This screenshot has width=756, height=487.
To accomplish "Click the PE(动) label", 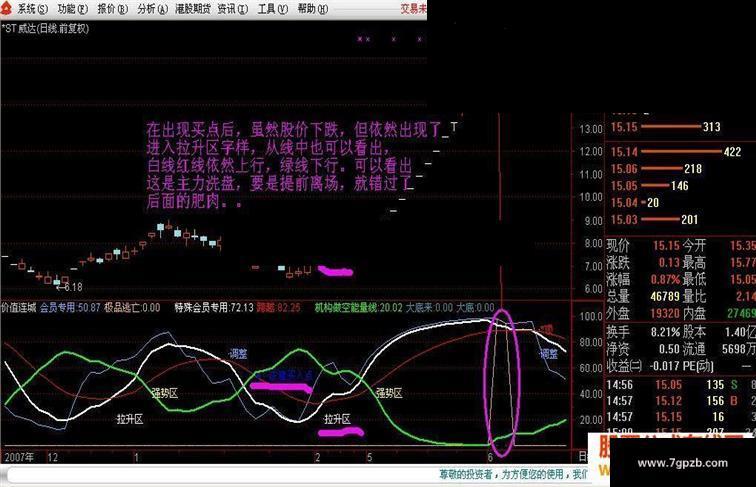I will click(698, 365).
